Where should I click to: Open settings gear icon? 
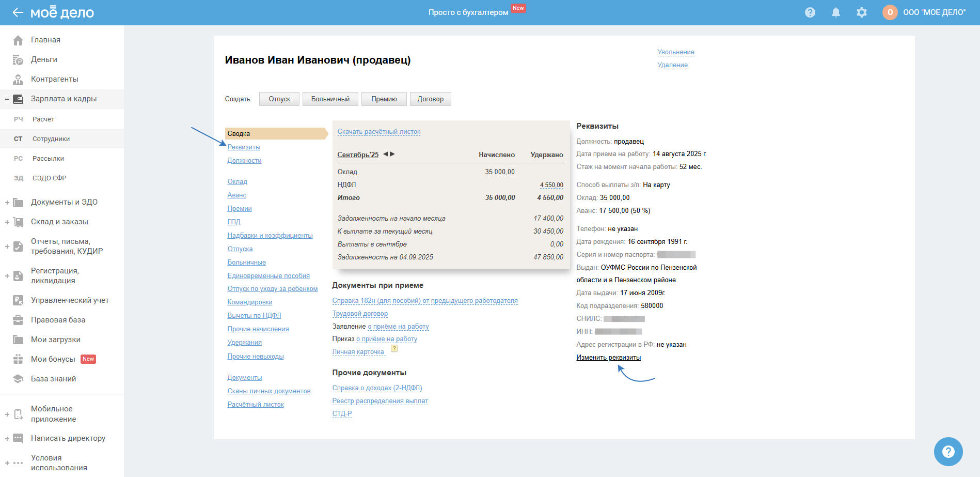861,12
